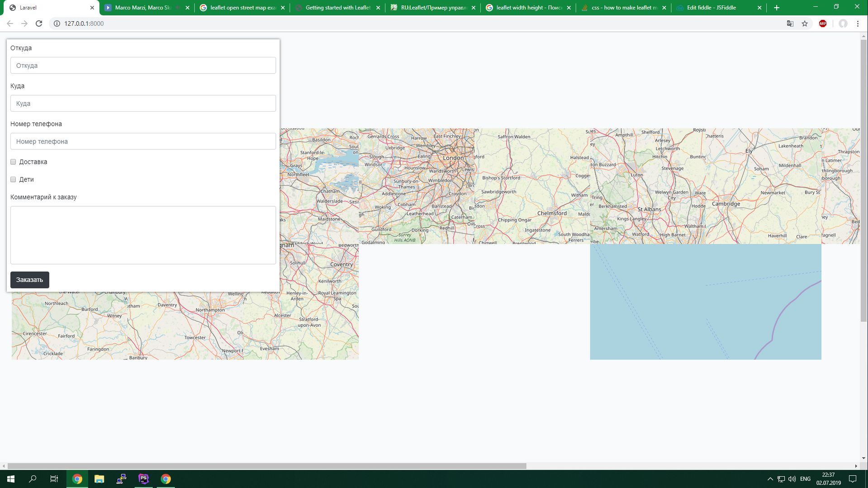Viewport: 868px width, 488px height.
Task: Open the Windows notification center
Action: click(853, 479)
